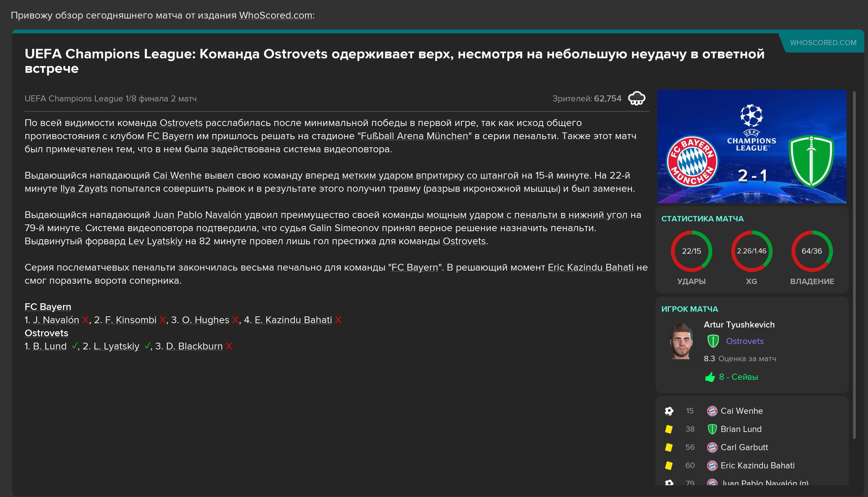Click the green Ostrovets shield crest in match banner
Viewport: 868px width, 497px height.
pyautogui.click(x=811, y=161)
